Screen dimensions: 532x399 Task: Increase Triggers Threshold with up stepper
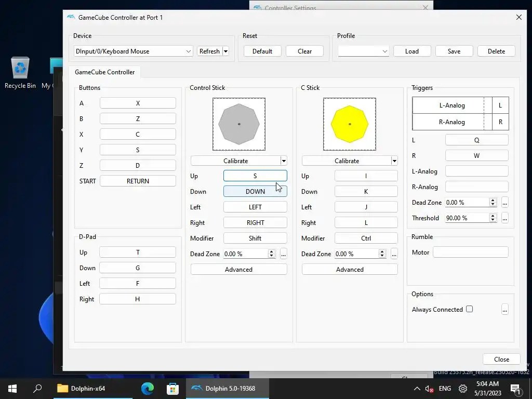pyautogui.click(x=493, y=216)
